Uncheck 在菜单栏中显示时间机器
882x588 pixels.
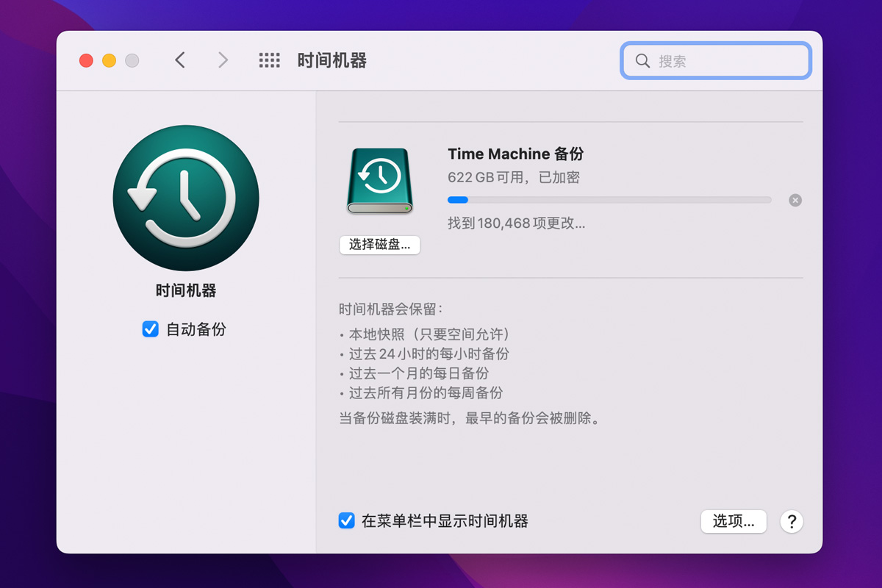[346, 521]
